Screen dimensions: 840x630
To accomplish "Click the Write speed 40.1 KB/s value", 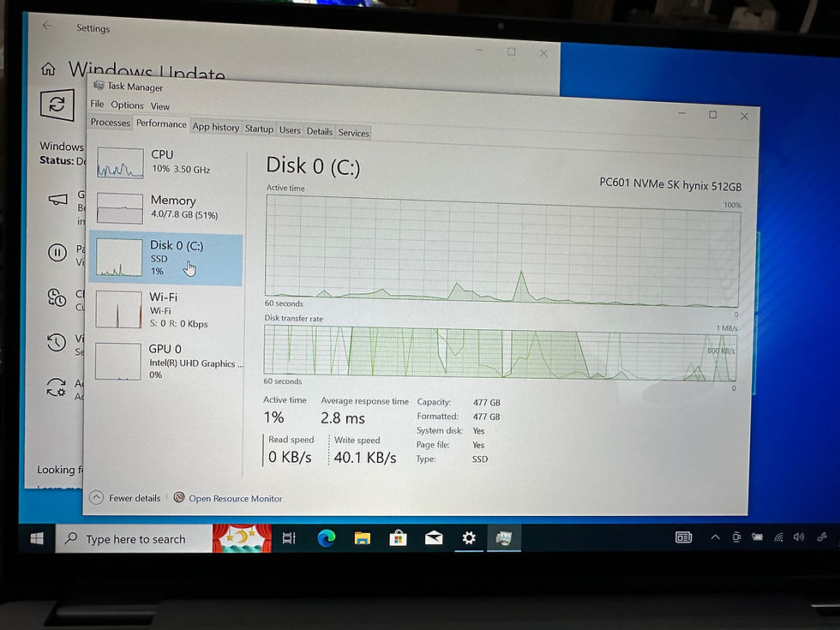I will [365, 457].
